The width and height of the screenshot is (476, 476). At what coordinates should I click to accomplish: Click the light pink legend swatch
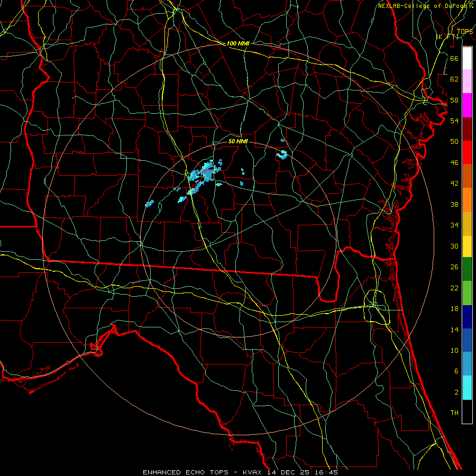pyautogui.click(x=467, y=81)
